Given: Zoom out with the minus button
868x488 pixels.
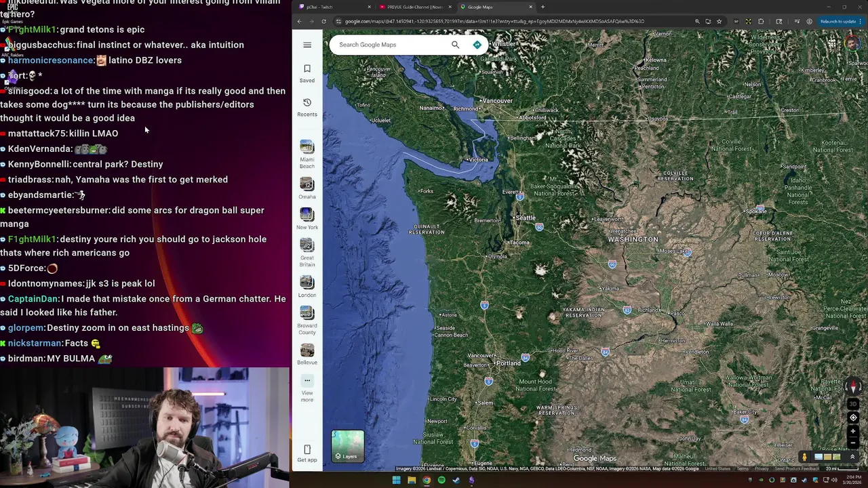Looking at the screenshot, I should (854, 443).
